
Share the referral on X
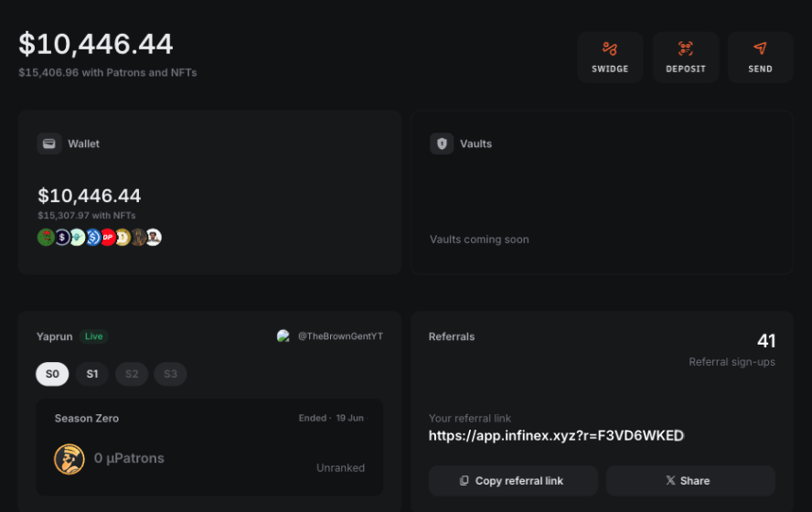click(690, 481)
